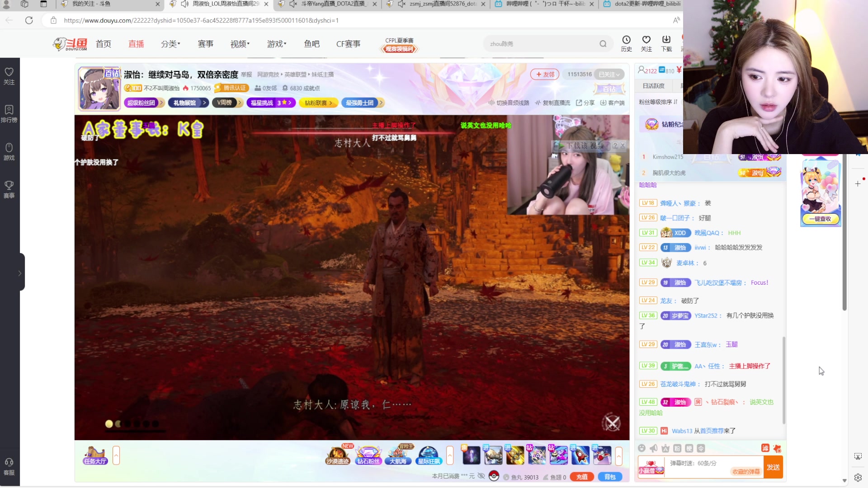Screen dimensions: 868x488
Task: Open 鱼吧 in top navigation
Action: pyautogui.click(x=312, y=44)
